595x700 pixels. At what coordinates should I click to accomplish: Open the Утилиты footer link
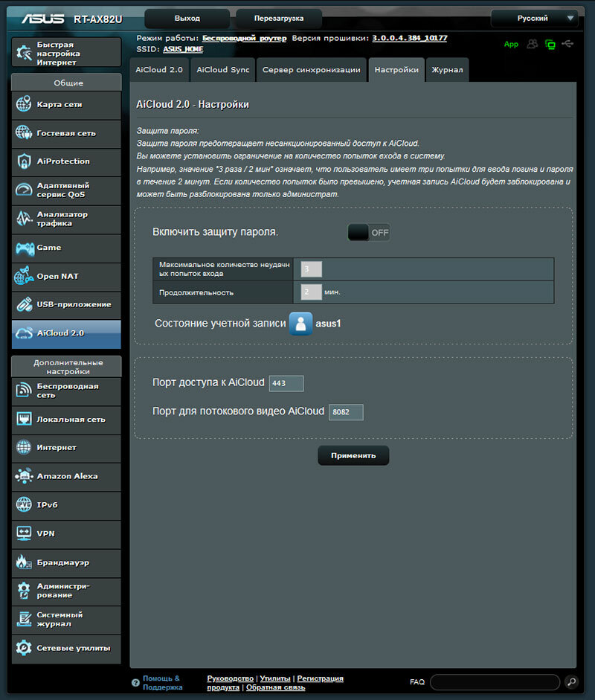(275, 678)
